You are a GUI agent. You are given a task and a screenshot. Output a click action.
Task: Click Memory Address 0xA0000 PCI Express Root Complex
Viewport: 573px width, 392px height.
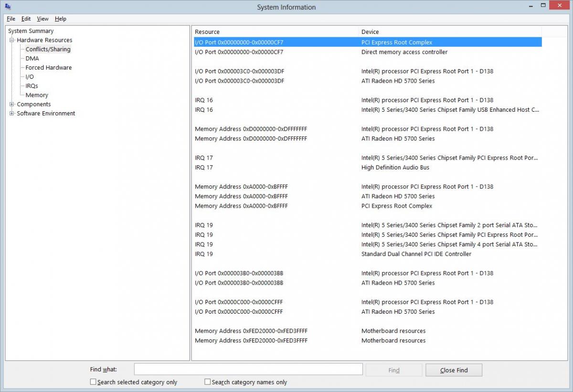pyautogui.click(x=367, y=206)
